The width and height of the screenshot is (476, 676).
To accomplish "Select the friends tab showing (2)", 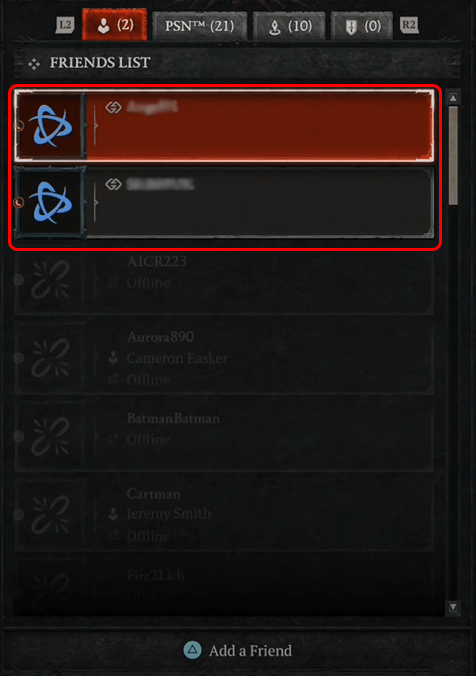I will point(114,25).
